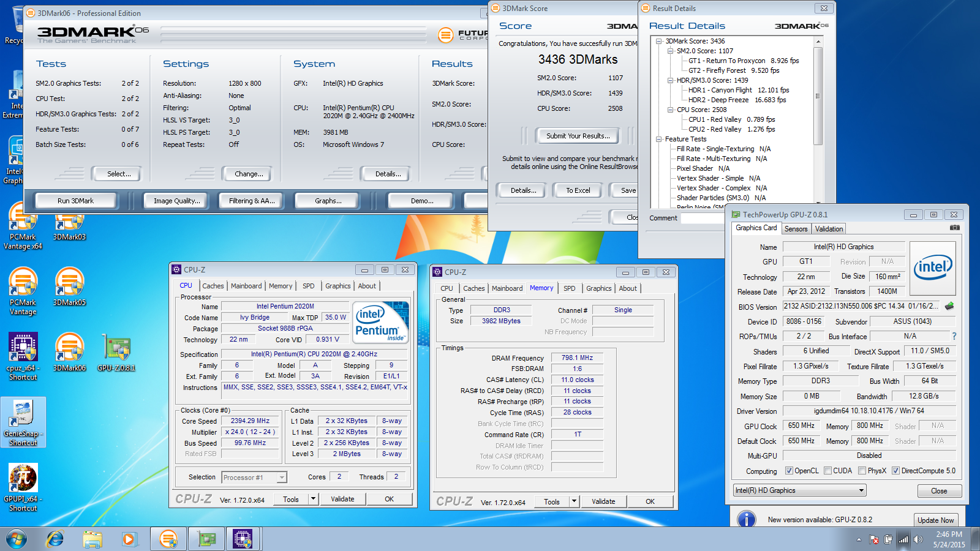Click the Intel logo in GPU-Z

933,268
